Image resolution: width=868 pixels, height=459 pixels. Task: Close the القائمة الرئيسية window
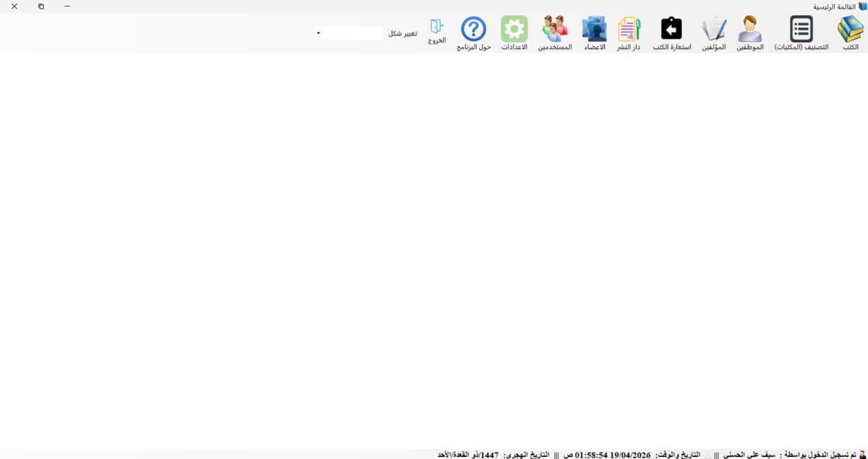14,7
